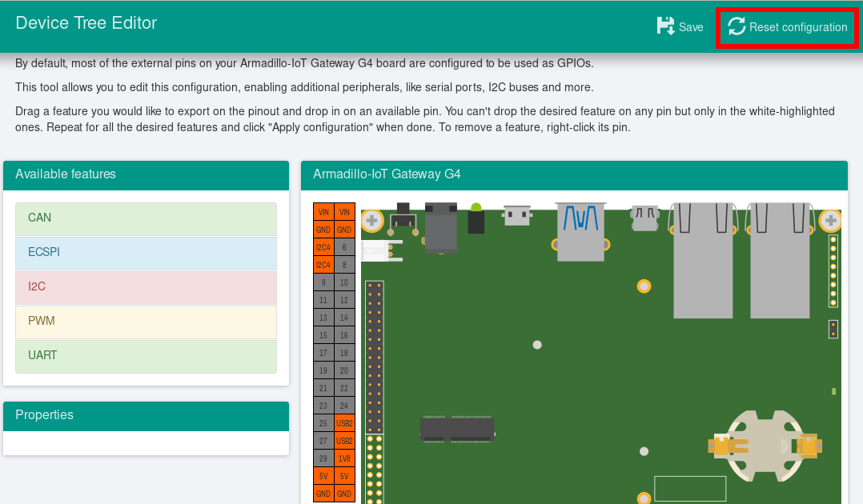Click the 1V8 power pin

(344, 458)
